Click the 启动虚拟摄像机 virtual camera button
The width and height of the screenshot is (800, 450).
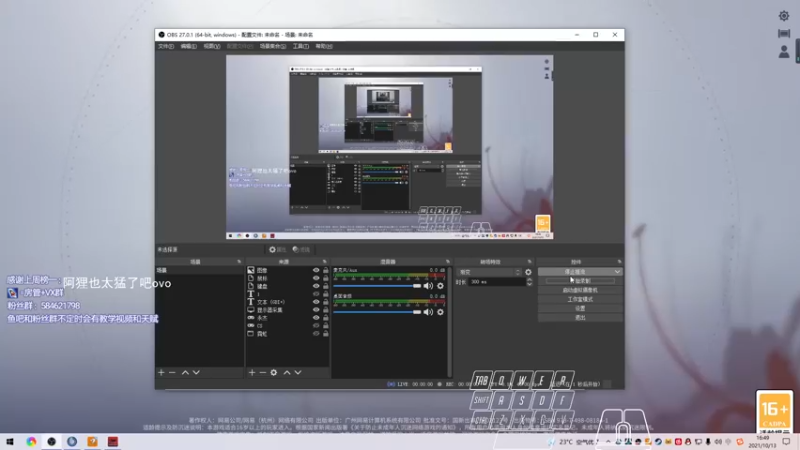(x=580, y=290)
